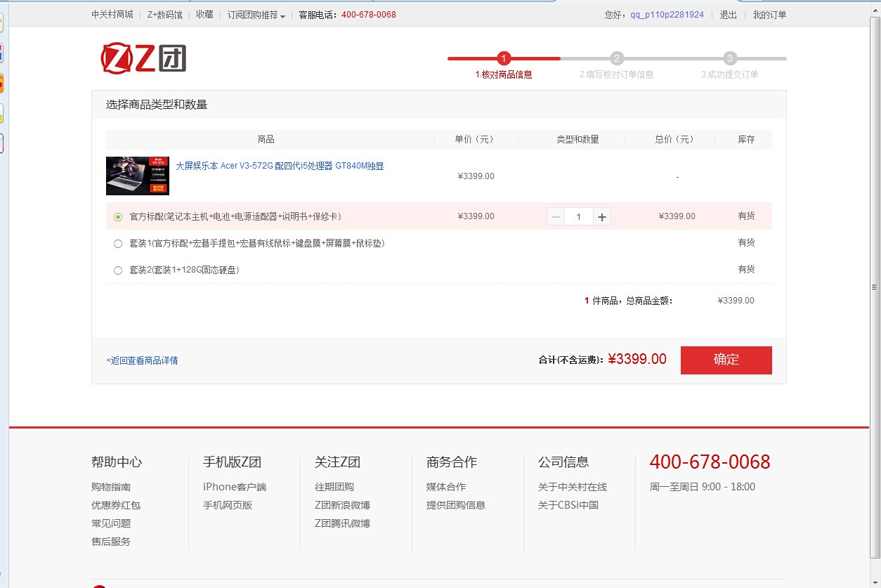Open 提供团购信息 footer link

(x=456, y=505)
